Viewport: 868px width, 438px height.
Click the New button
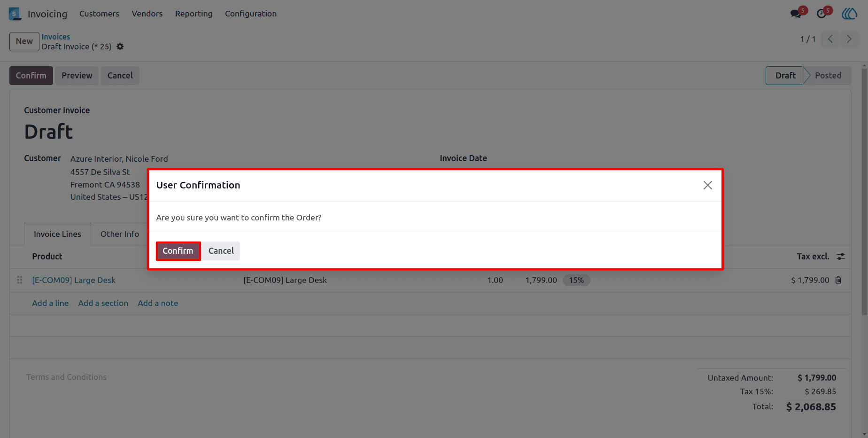24,41
